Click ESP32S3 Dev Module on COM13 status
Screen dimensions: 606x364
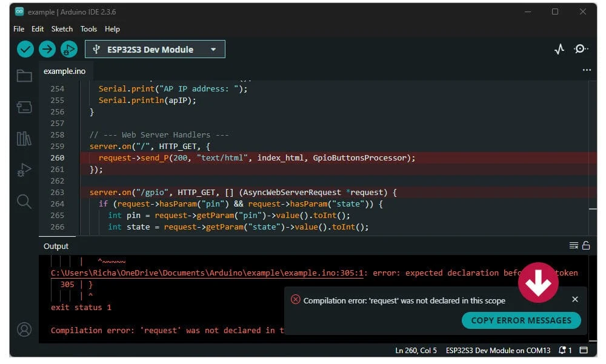[x=498, y=351]
